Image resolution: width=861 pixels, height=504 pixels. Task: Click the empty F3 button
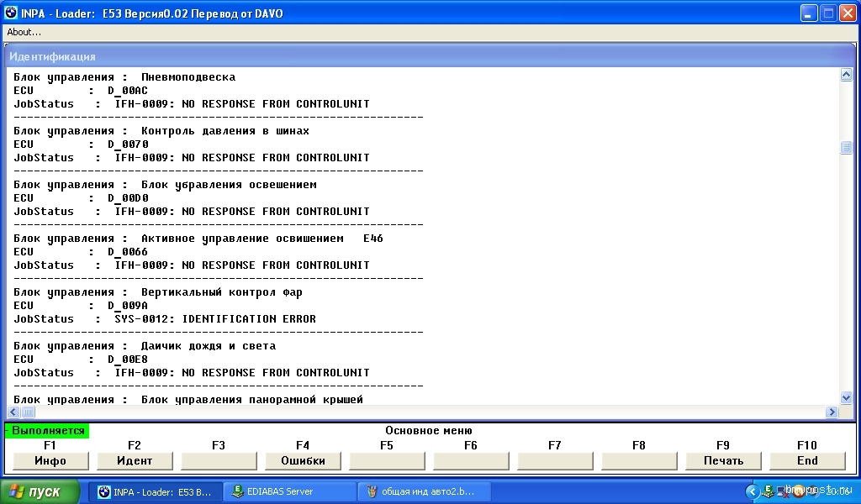pyautogui.click(x=219, y=460)
